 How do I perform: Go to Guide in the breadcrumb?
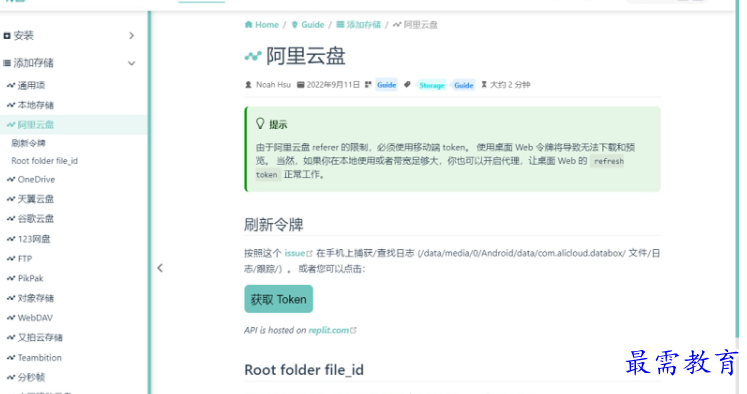coord(313,25)
